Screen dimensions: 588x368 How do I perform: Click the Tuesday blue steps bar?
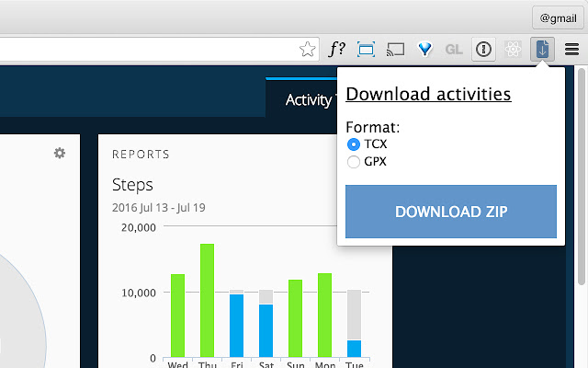pyautogui.click(x=354, y=349)
